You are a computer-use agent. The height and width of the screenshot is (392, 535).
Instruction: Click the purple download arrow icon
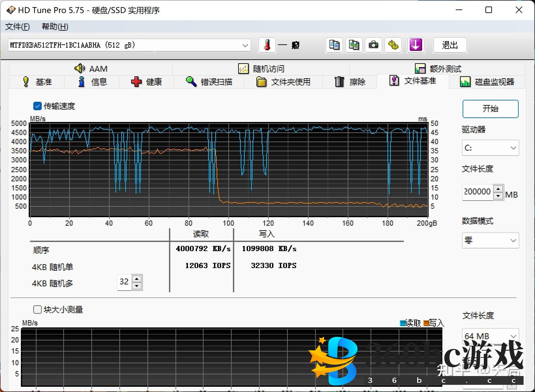[416, 45]
